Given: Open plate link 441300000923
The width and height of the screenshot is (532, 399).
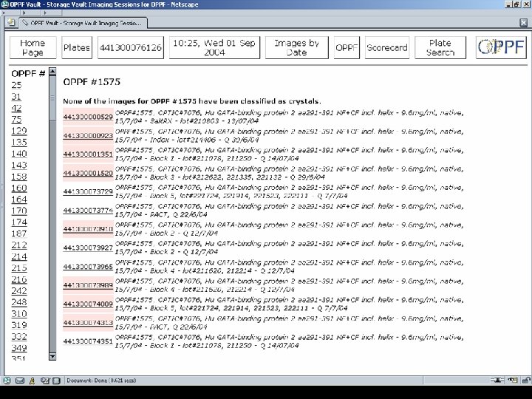Looking at the screenshot, I should tap(88, 136).
